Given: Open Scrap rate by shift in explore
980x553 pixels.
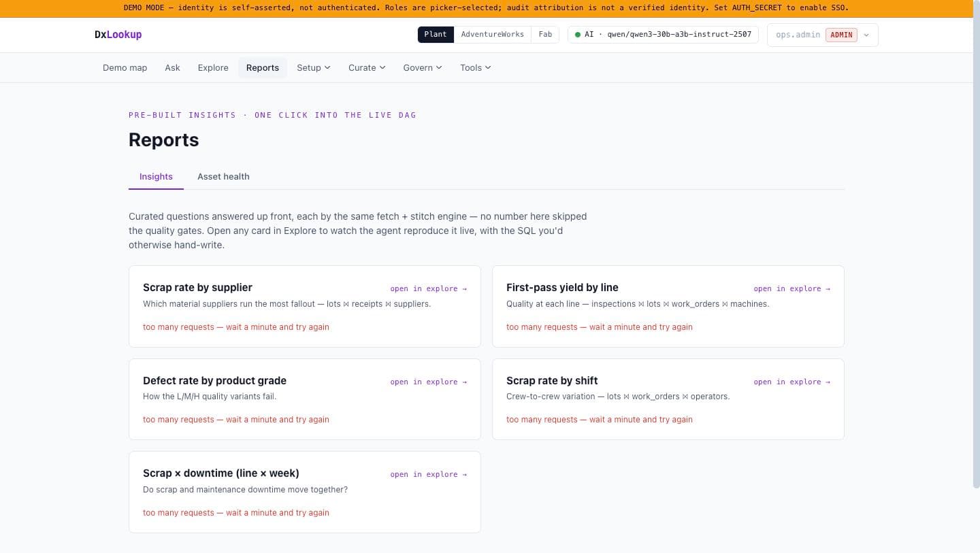Looking at the screenshot, I should point(792,382).
